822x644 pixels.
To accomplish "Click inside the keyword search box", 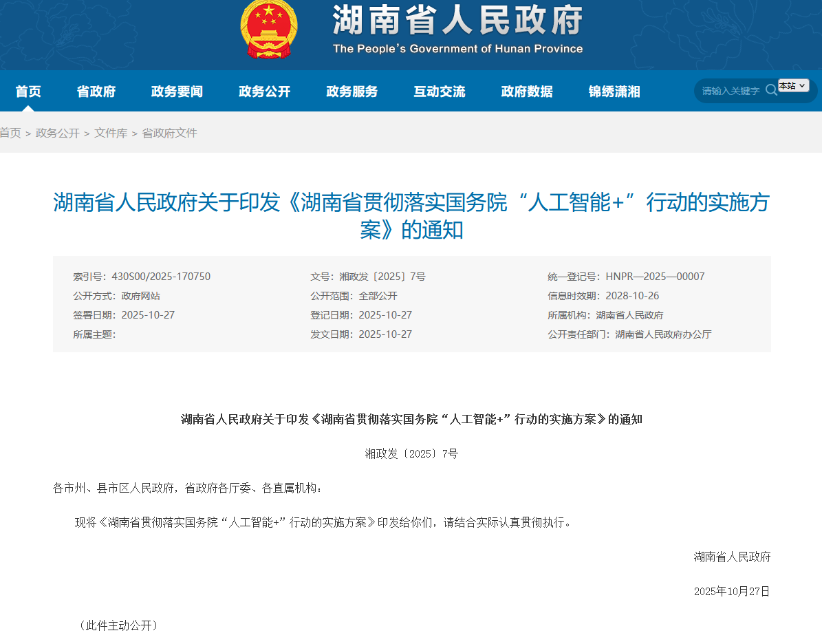I will click(x=729, y=90).
